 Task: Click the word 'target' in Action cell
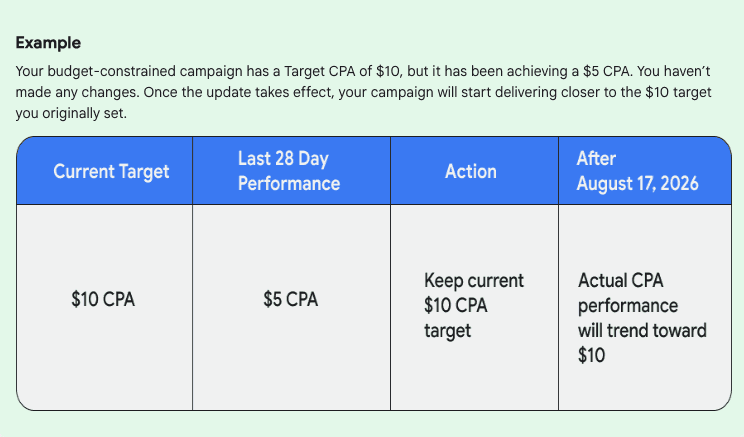[x=447, y=331]
